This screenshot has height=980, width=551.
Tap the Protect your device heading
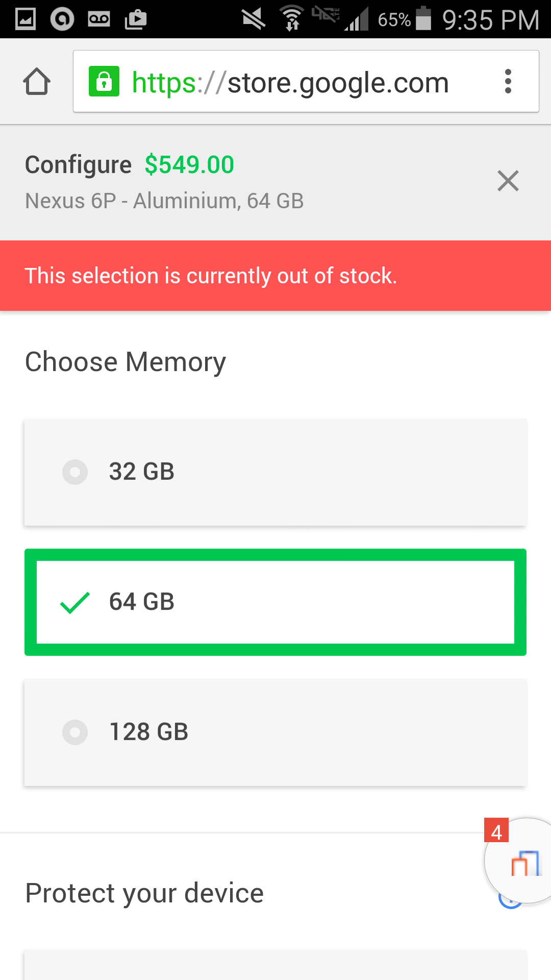tap(144, 893)
